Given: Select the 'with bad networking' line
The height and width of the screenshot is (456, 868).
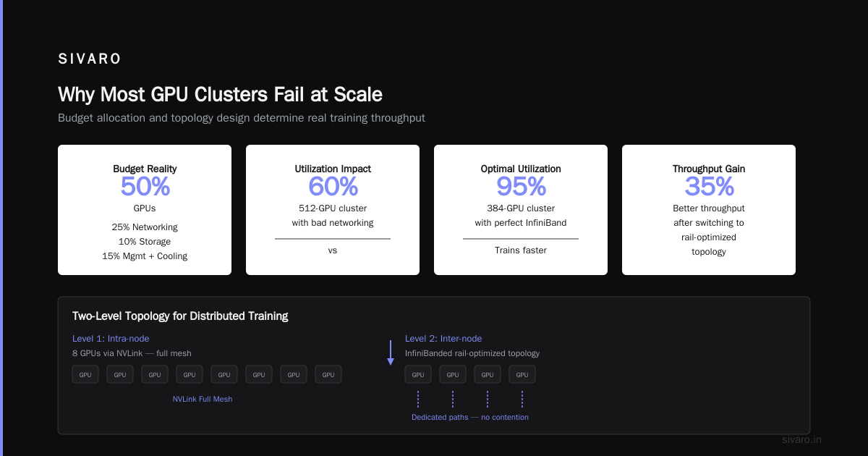Looking at the screenshot, I should click(333, 223).
